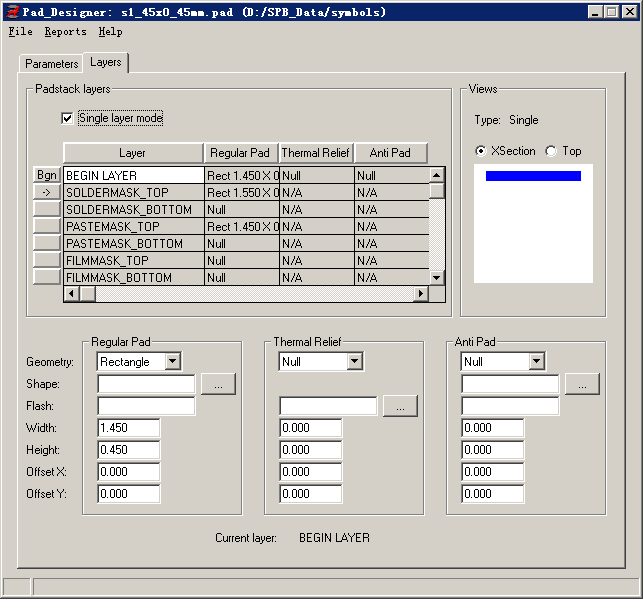
Task: Open the Help menu
Action: tap(110, 32)
